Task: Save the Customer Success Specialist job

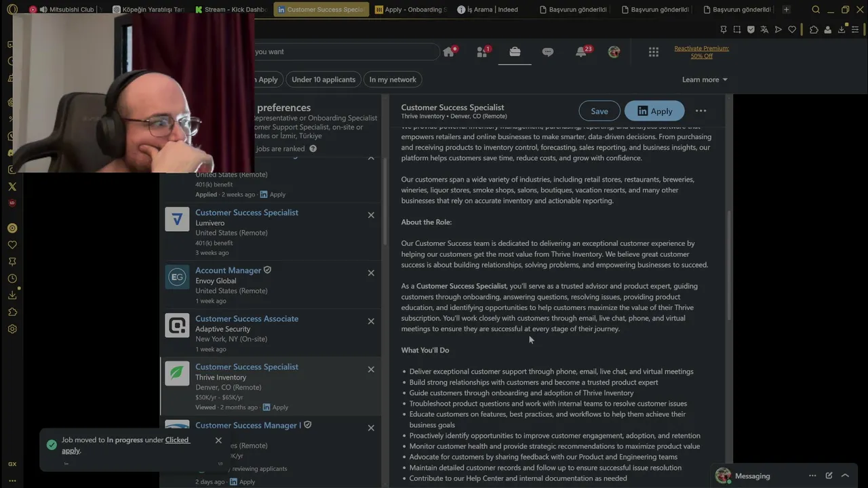Action: coord(599,111)
